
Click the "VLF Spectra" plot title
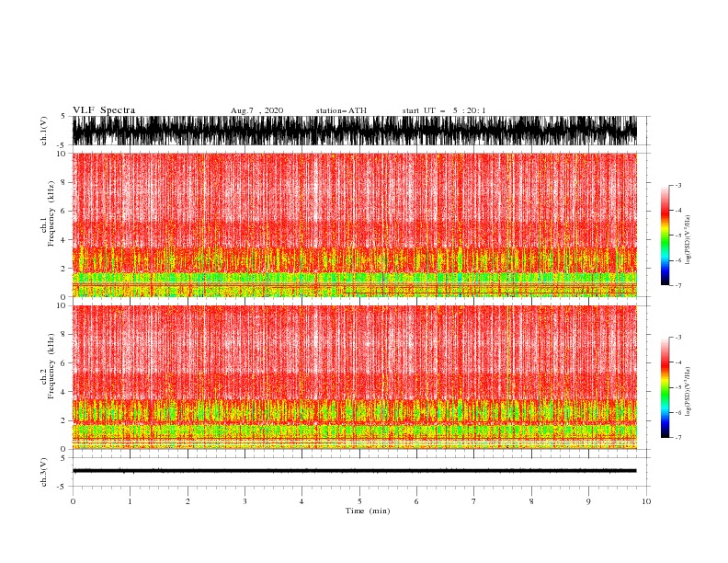pos(104,110)
